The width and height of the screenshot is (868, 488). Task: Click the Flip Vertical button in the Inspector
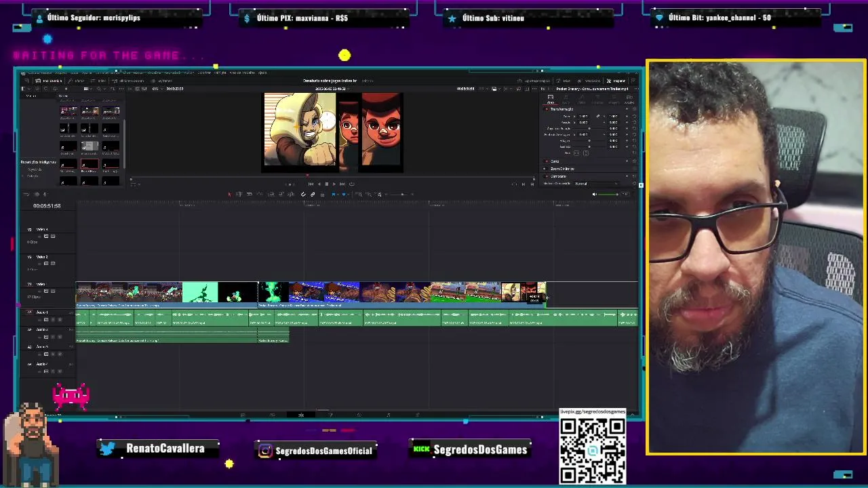pos(586,153)
